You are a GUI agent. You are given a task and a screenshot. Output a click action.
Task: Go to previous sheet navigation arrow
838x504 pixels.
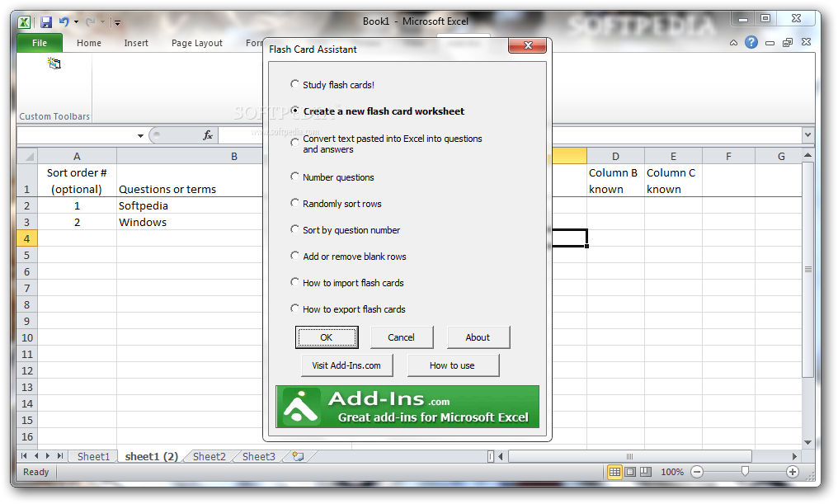click(x=35, y=456)
